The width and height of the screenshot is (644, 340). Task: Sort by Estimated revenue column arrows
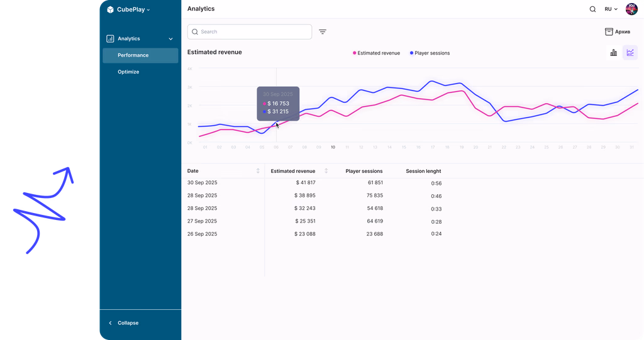326,171
